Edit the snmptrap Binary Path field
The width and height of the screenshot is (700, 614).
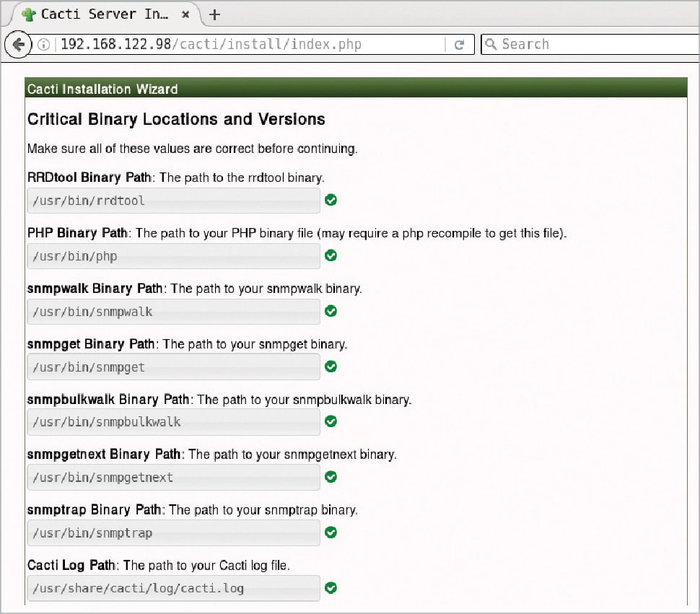173,533
